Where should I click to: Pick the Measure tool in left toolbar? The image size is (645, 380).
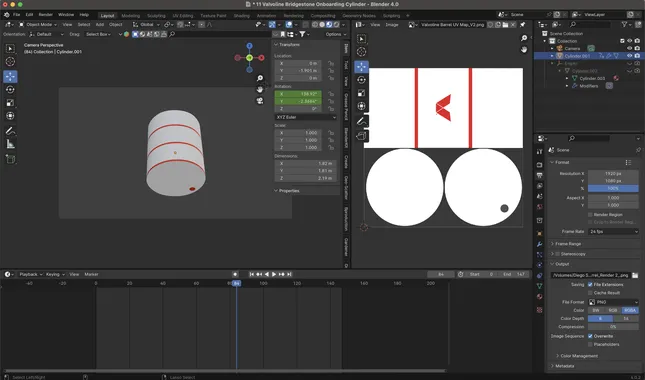pyautogui.click(x=10, y=144)
